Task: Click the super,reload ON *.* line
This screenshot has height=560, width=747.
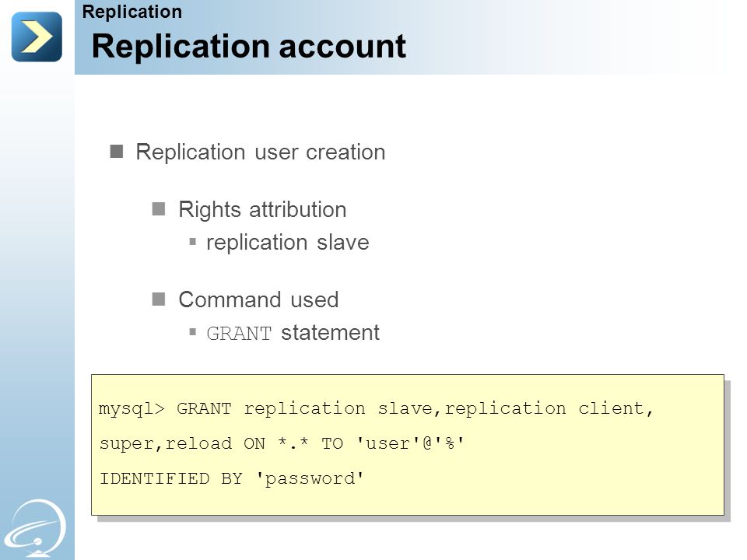Action: click(282, 444)
